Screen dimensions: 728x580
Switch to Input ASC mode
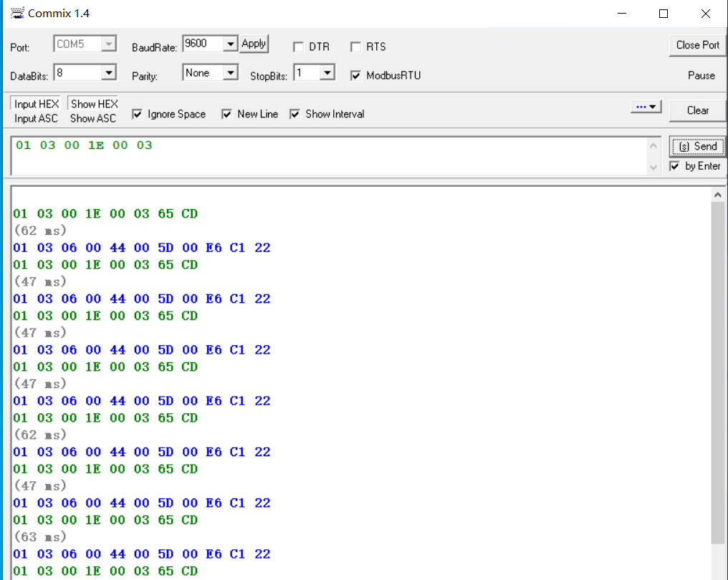click(37, 119)
